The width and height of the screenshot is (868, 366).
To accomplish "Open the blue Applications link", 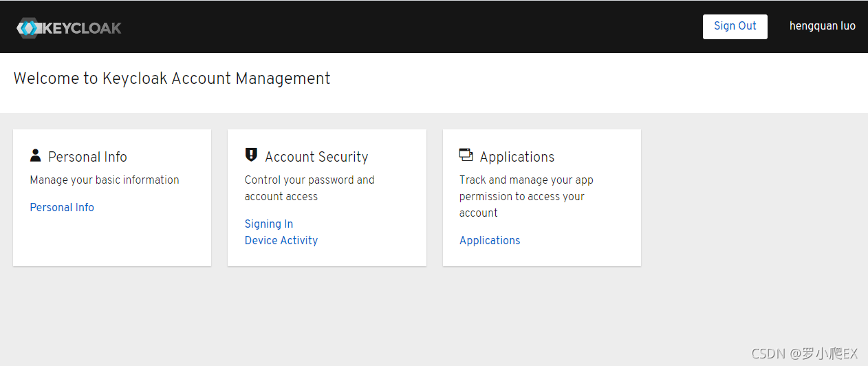I will click(x=490, y=240).
